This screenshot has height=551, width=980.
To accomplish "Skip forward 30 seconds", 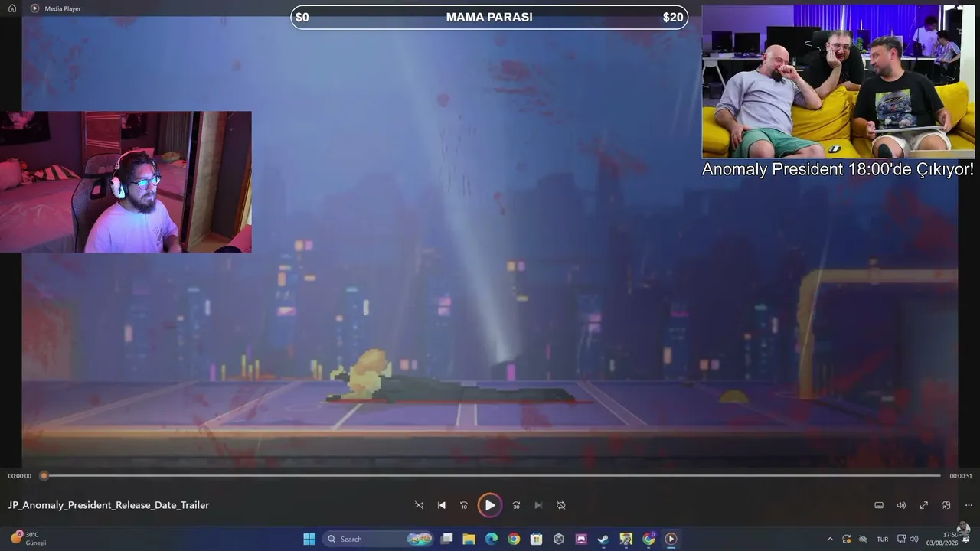I will pos(516,505).
